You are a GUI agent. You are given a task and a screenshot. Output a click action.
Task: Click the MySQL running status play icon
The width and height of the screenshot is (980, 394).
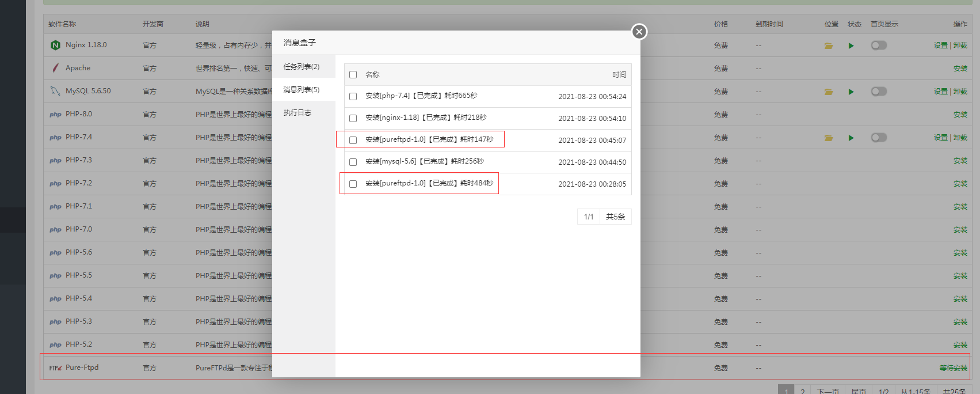pos(851,92)
